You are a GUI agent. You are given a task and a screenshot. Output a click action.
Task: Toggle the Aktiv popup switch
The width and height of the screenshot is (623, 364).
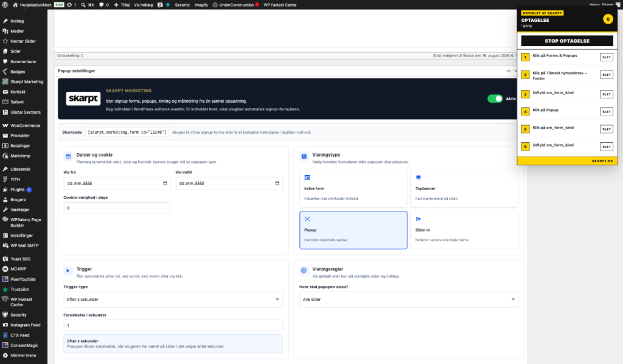tap(495, 99)
